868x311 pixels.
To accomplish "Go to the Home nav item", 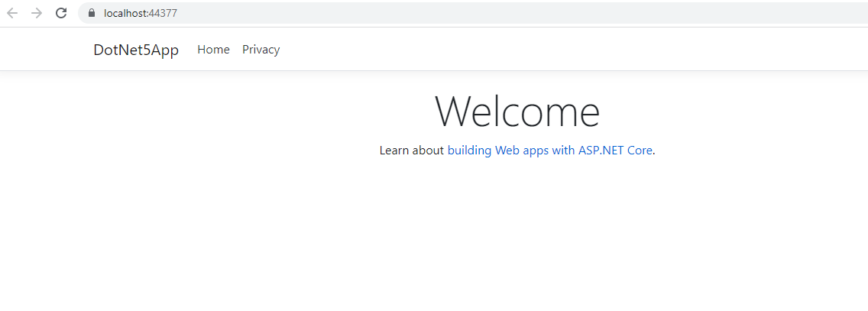I will (x=214, y=50).
